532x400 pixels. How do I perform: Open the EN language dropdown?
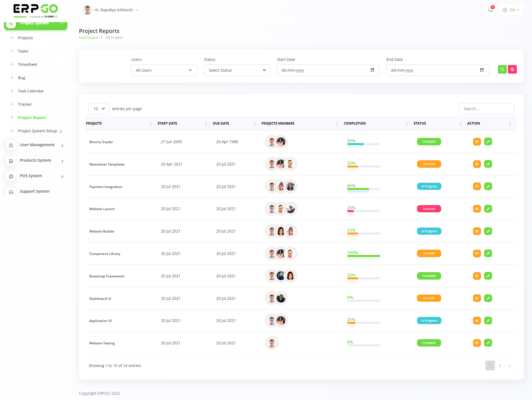tap(511, 10)
